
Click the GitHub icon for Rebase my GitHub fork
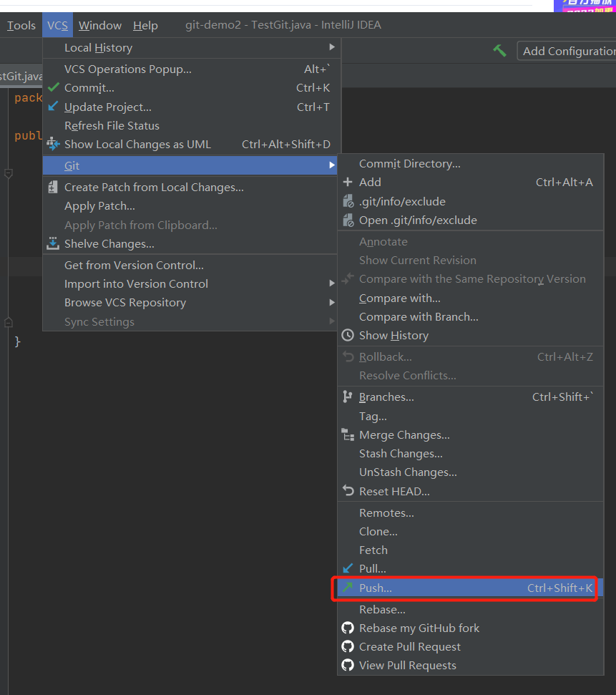click(x=348, y=628)
